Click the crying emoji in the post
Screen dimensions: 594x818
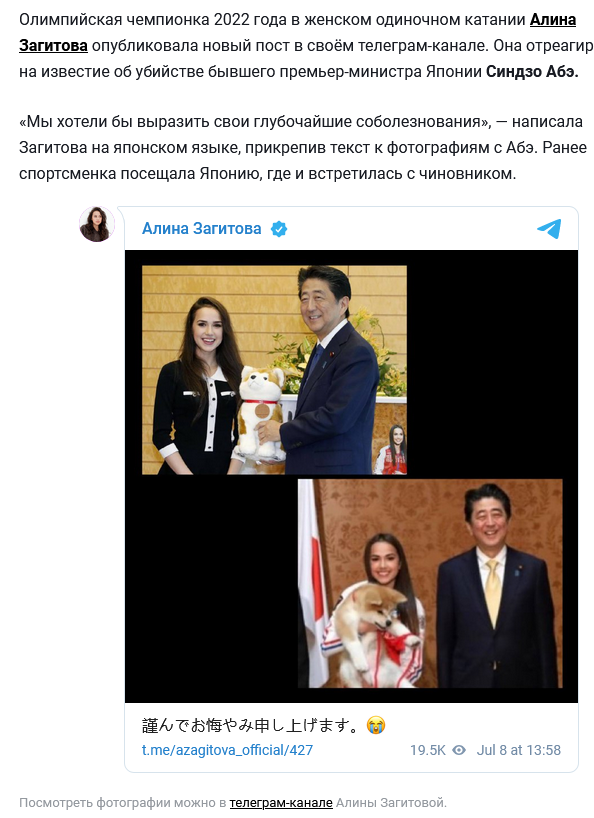[x=375, y=725]
